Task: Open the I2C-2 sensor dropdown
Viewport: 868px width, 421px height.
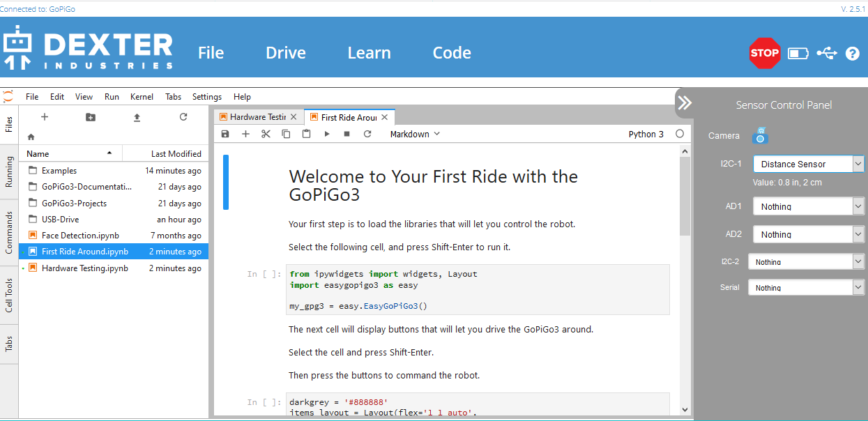Action: (806, 261)
